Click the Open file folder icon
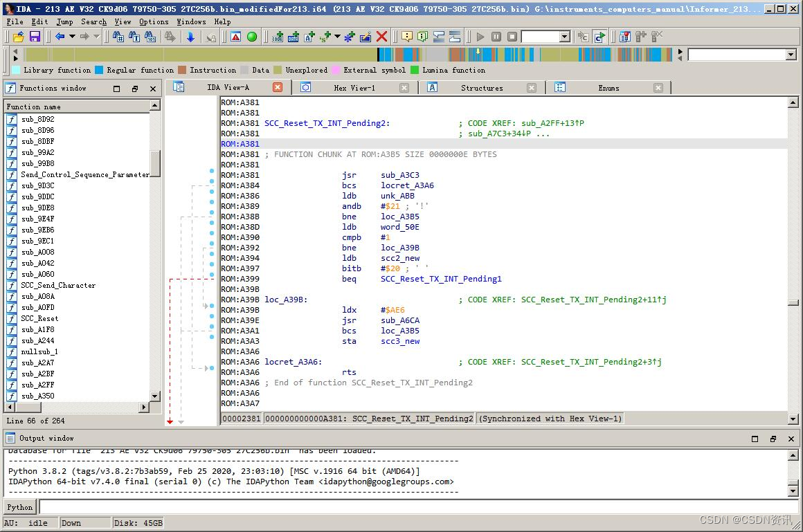 tap(19, 37)
